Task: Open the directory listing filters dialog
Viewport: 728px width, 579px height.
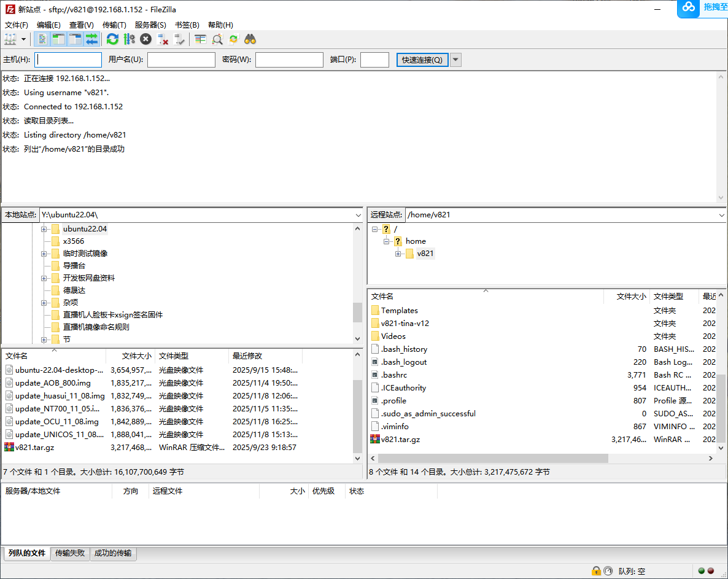Action: (201, 39)
